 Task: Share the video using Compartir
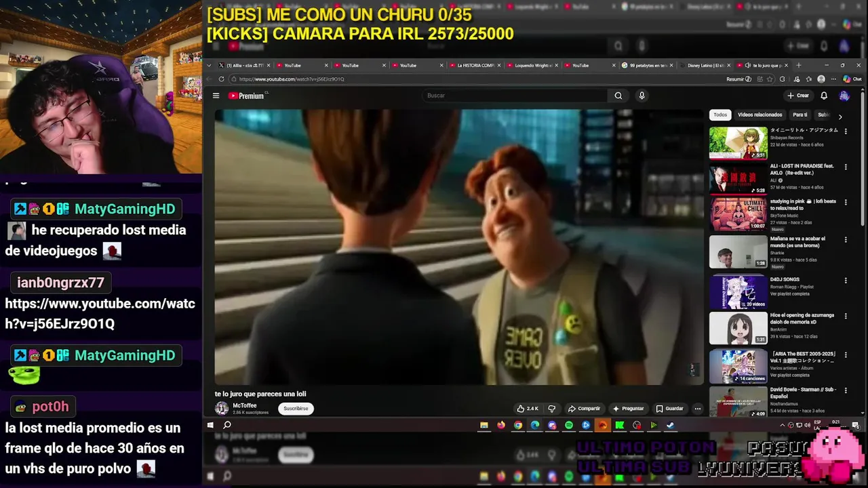584,409
